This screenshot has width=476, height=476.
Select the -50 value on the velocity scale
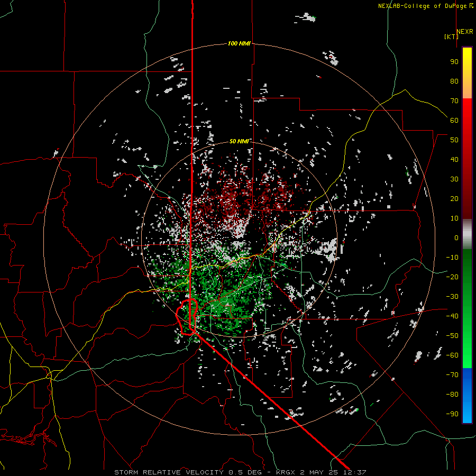pyautogui.click(x=452, y=336)
